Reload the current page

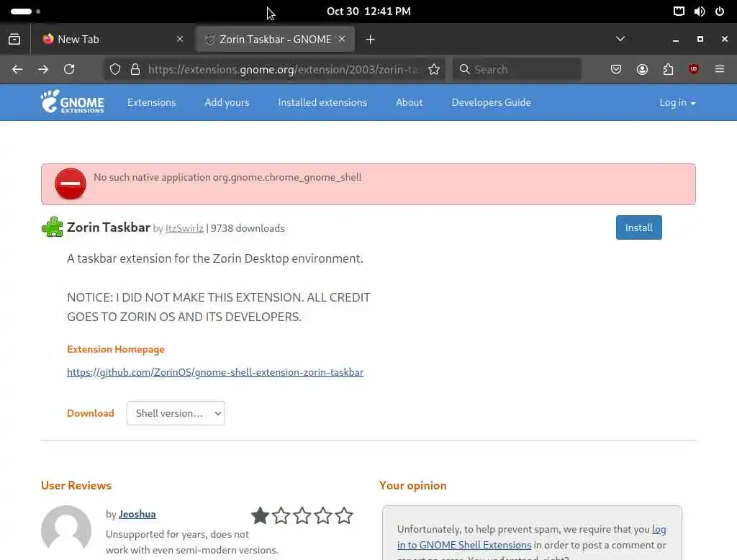tap(69, 70)
